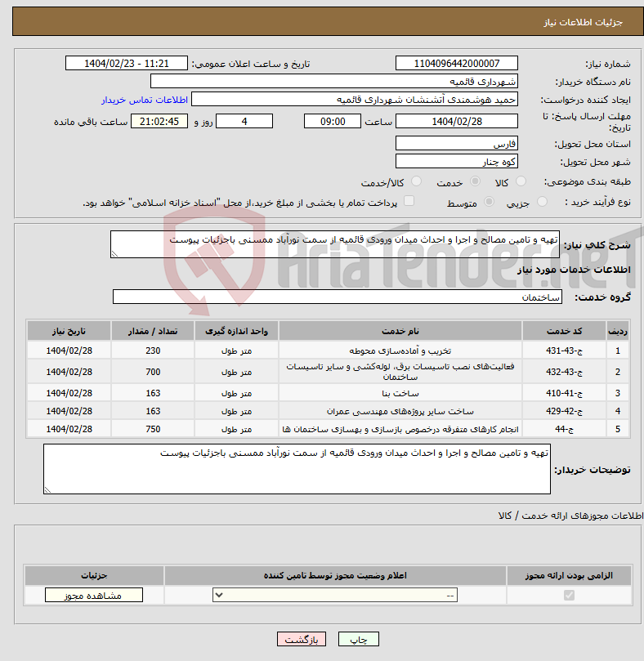Click service name تخریب و آماده‌سازی محوطه

tap(400, 351)
